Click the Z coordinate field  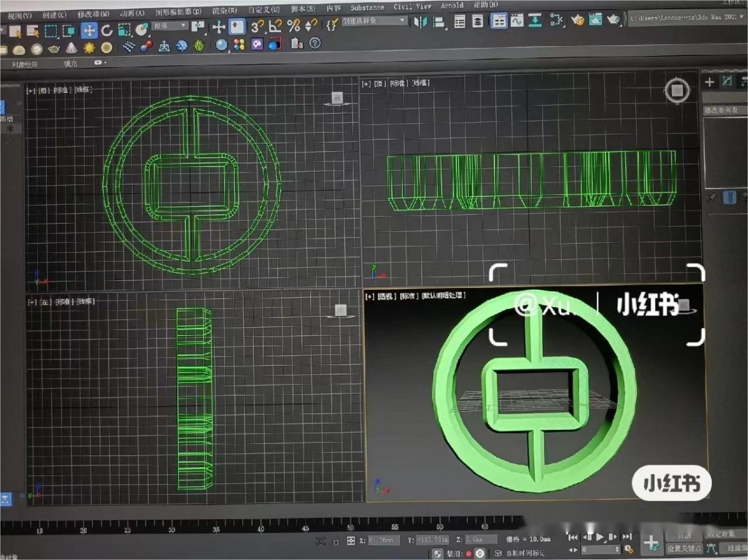pos(481,539)
